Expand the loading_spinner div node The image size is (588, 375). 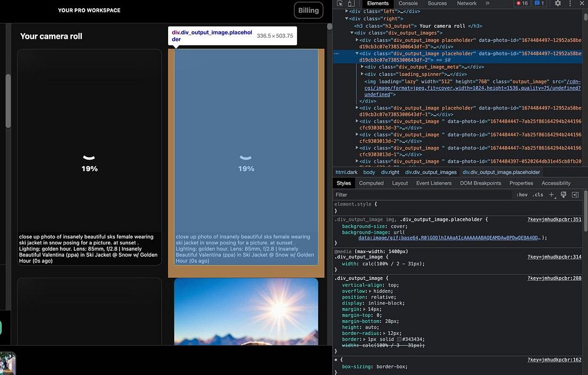tap(362, 74)
